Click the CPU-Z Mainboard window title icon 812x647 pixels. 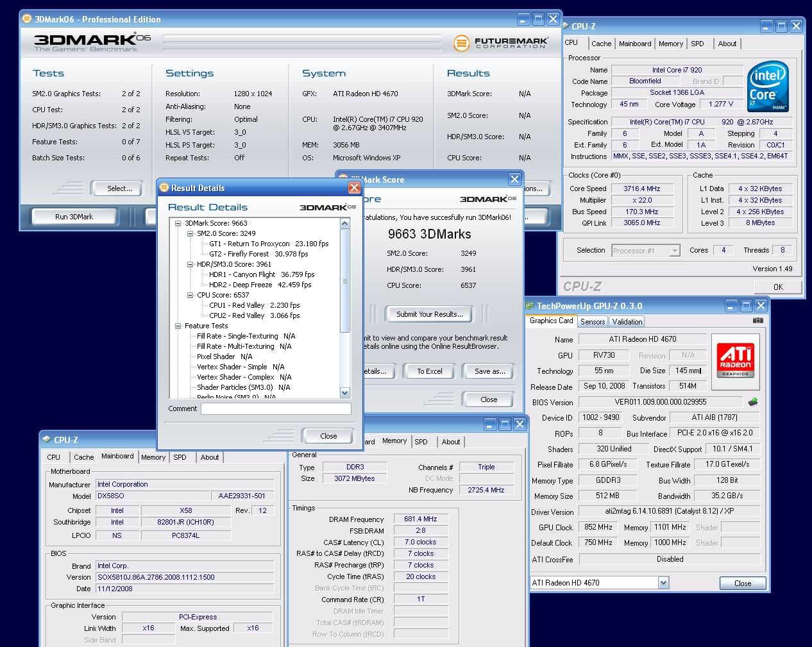point(46,440)
